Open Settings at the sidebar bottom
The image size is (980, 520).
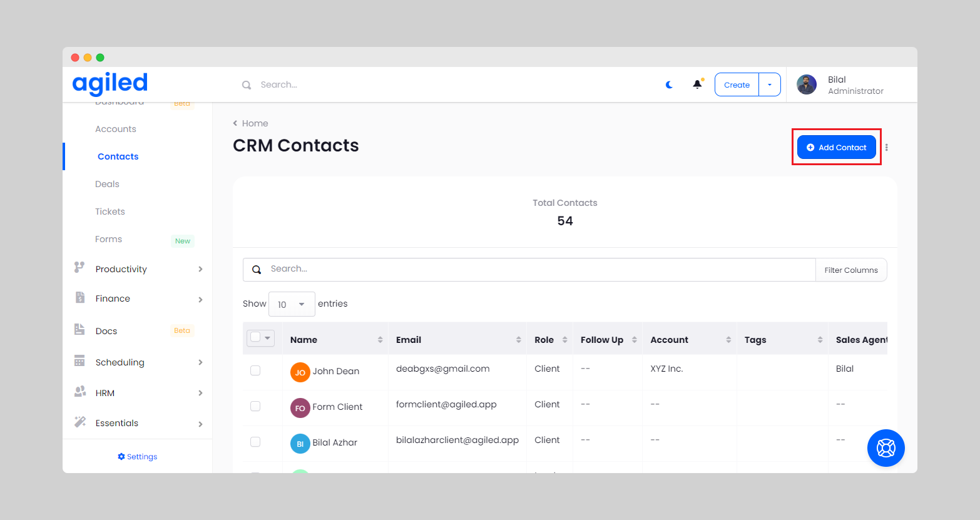point(138,457)
